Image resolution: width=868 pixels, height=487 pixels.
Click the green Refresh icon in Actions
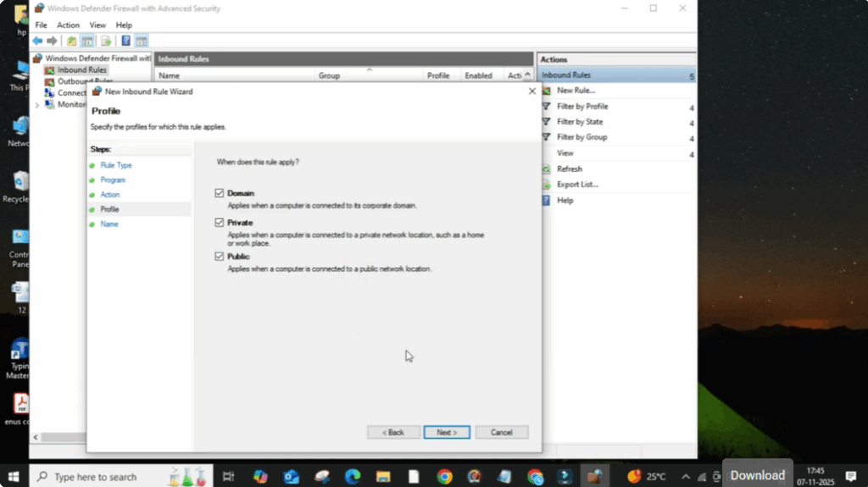[x=547, y=169]
